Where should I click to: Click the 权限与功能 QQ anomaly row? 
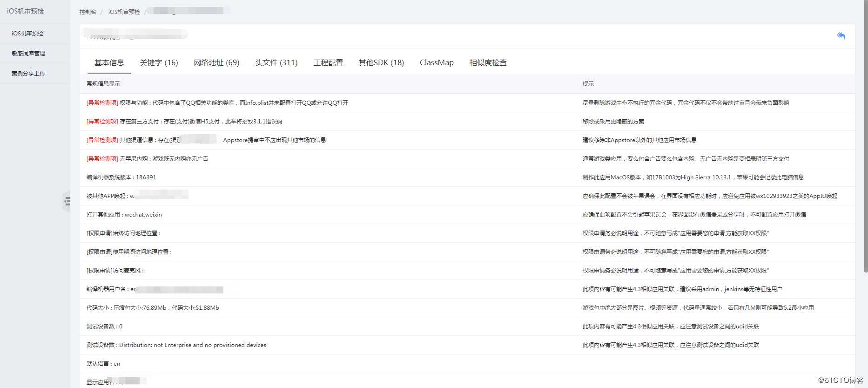[467, 102]
